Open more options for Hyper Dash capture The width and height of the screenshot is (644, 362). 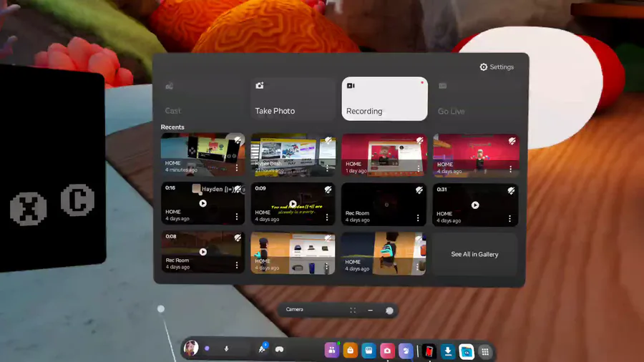[x=327, y=168]
